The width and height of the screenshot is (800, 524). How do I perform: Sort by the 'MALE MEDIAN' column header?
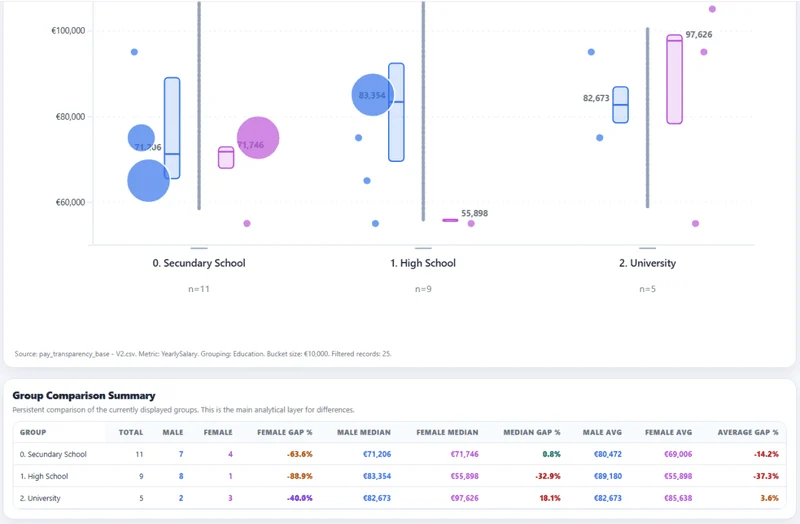pos(364,432)
